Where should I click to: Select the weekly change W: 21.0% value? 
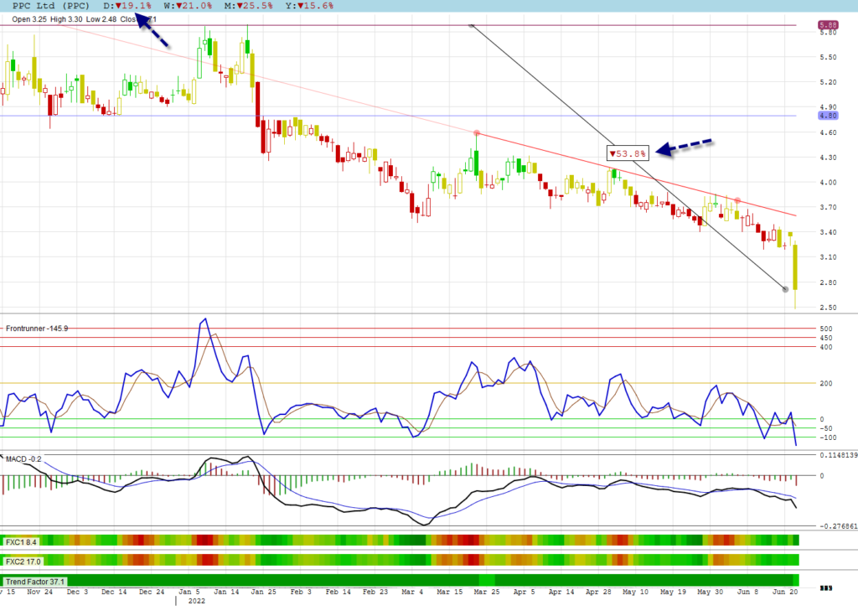point(188,6)
